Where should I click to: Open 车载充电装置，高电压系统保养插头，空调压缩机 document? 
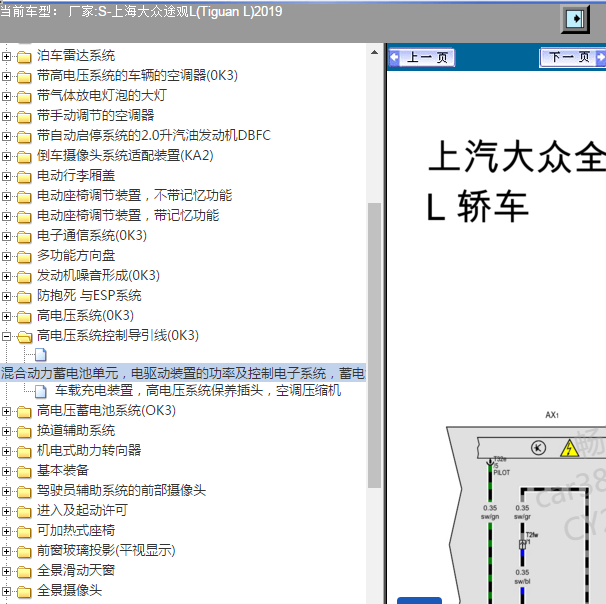pyautogui.click(x=198, y=391)
